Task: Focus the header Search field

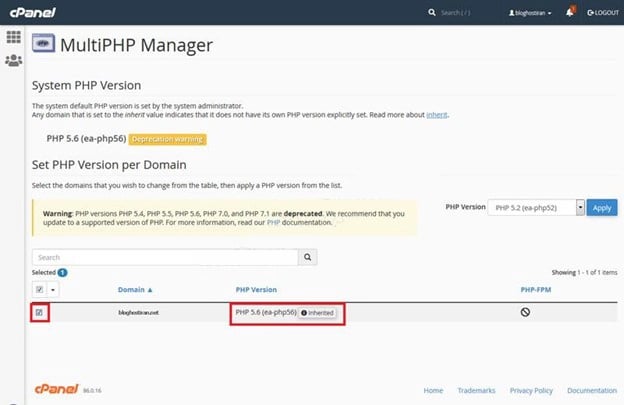Action: [455, 13]
